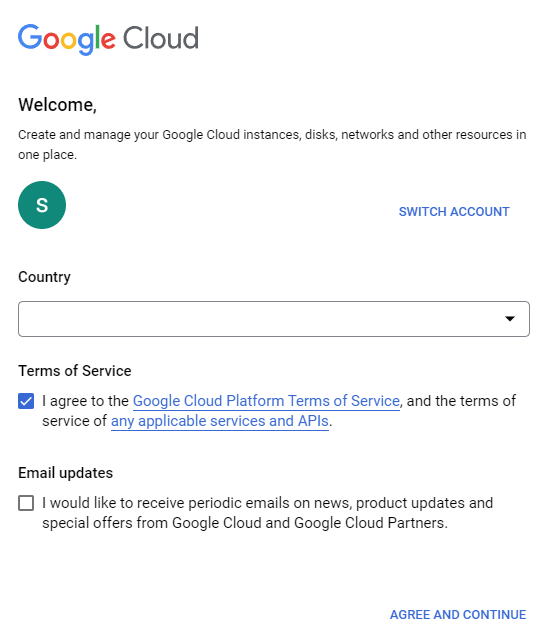544x636 pixels.
Task: Open Google Cloud Platform Terms of Service link
Action: [x=266, y=401]
